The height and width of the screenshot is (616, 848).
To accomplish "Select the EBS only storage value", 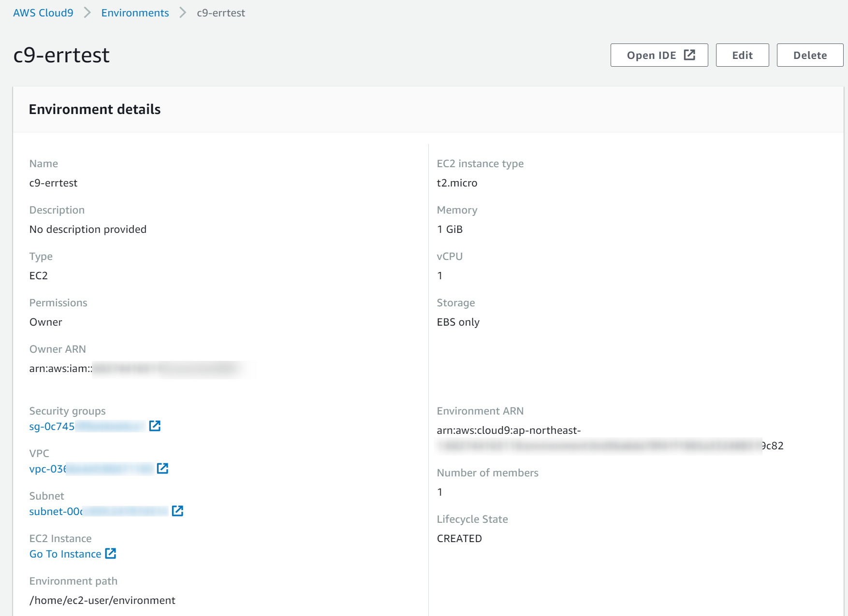I will (458, 322).
